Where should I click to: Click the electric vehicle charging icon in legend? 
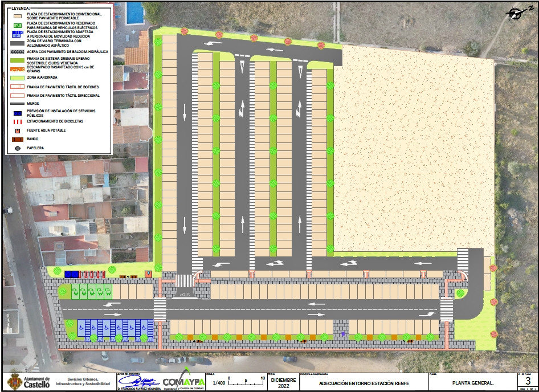(x=17, y=27)
